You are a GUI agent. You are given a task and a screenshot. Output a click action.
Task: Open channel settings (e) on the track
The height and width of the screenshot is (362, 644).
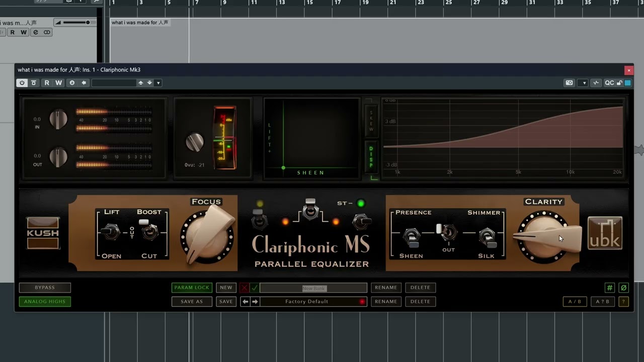click(x=35, y=32)
